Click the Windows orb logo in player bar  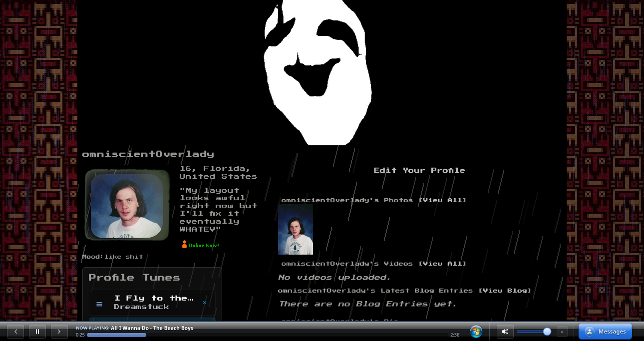click(x=476, y=332)
